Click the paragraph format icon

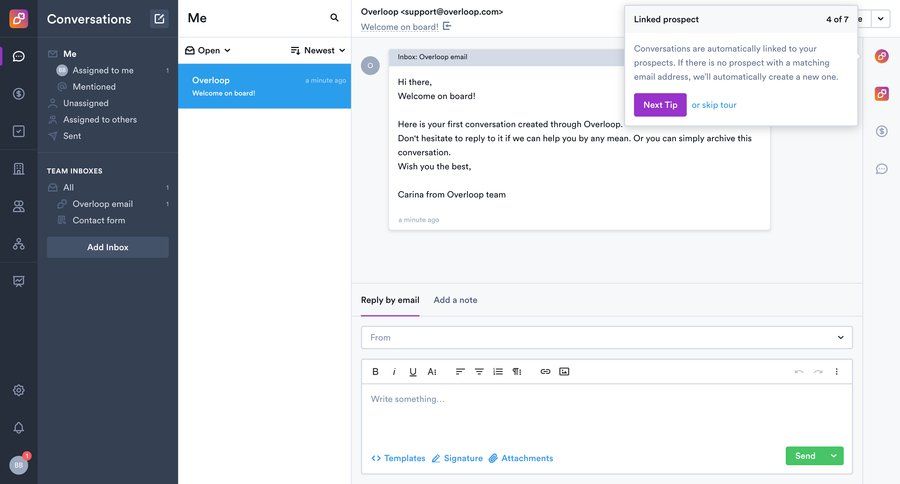pyautogui.click(x=517, y=371)
